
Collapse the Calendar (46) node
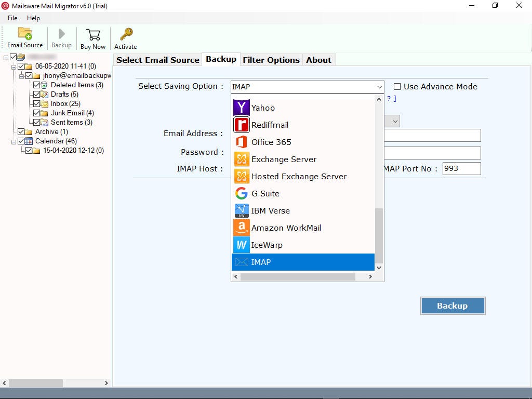pos(14,142)
